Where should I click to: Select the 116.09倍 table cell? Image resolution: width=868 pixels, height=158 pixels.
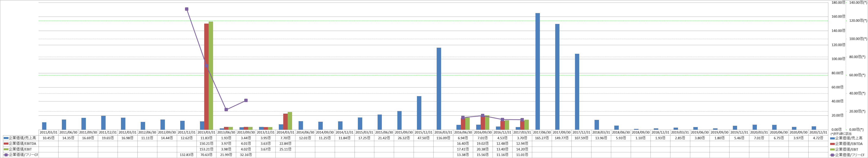pos(444,138)
